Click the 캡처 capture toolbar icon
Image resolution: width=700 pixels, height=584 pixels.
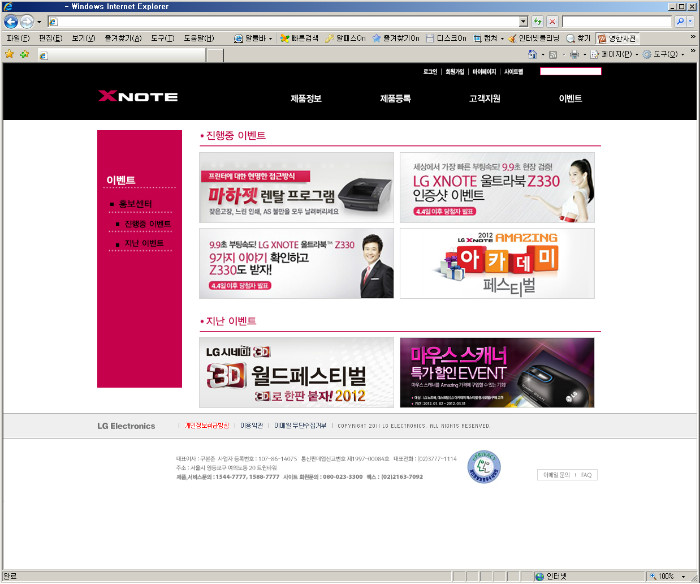[477, 39]
